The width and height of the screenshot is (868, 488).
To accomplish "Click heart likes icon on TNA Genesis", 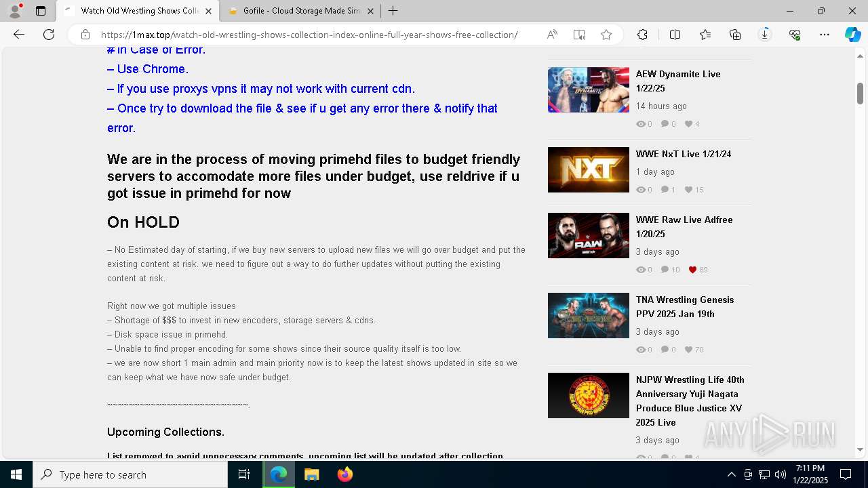I will pyautogui.click(x=689, y=350).
